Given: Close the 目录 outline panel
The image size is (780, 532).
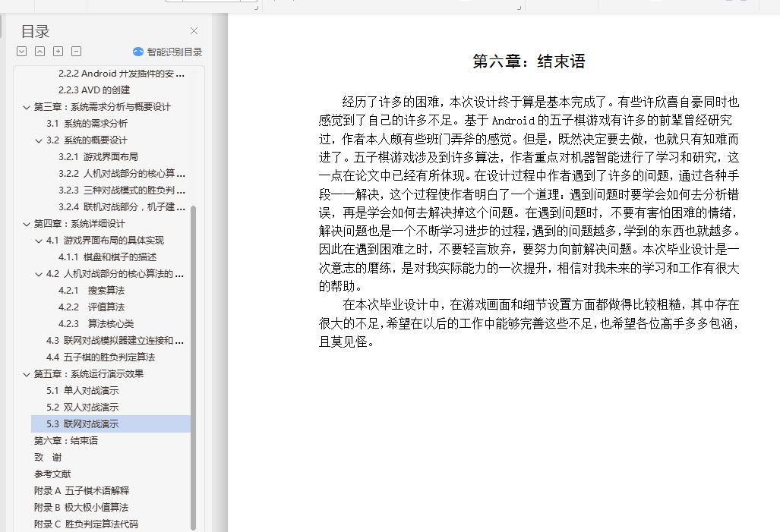Looking at the screenshot, I should point(194,31).
